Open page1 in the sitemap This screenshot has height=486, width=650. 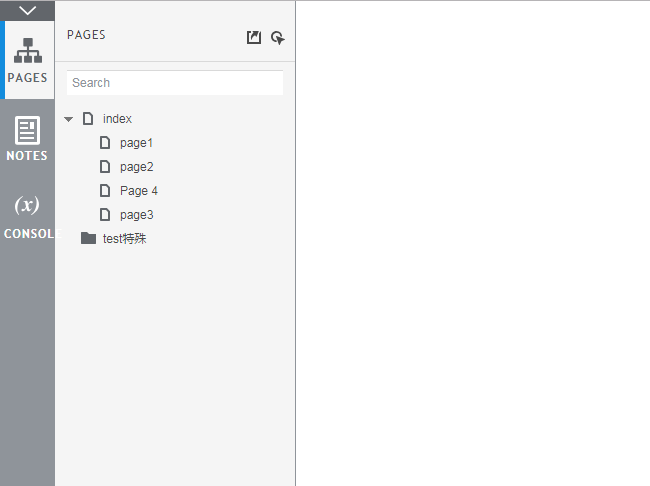click(x=136, y=143)
